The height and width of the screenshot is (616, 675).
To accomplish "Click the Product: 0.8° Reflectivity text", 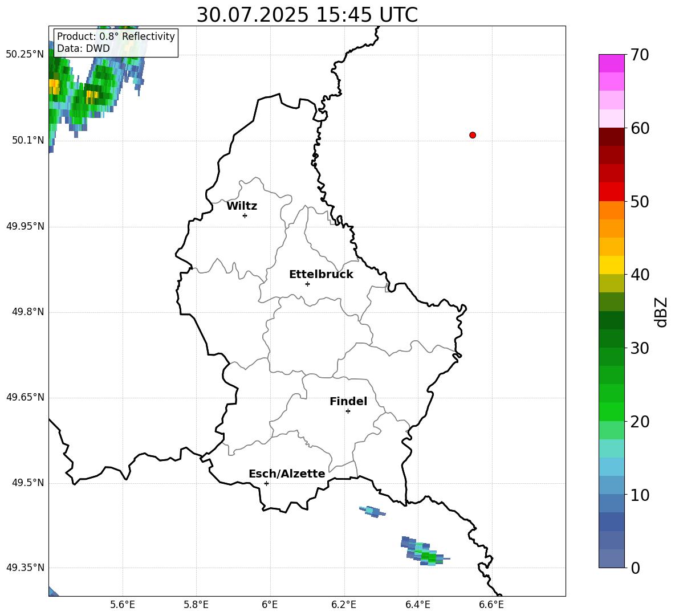I will 116,36.
